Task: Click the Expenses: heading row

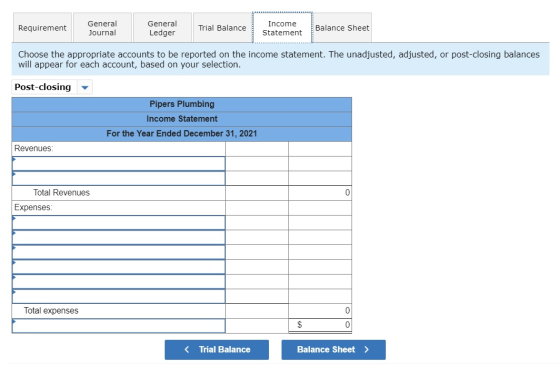Action: coord(119,208)
